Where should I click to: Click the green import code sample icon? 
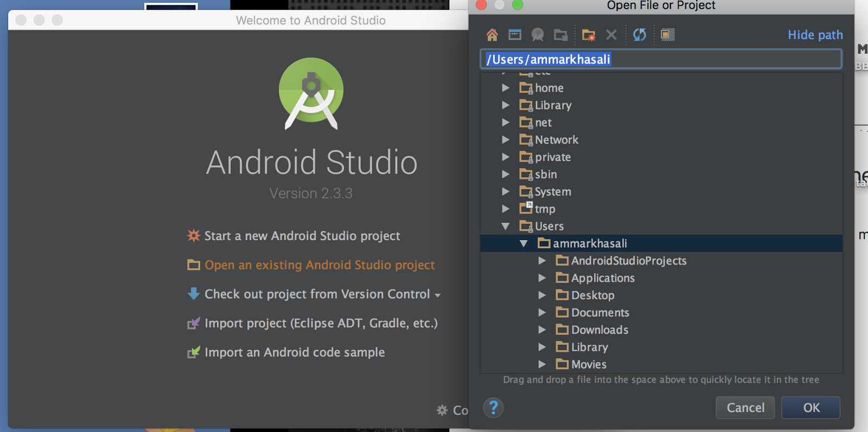click(x=194, y=352)
